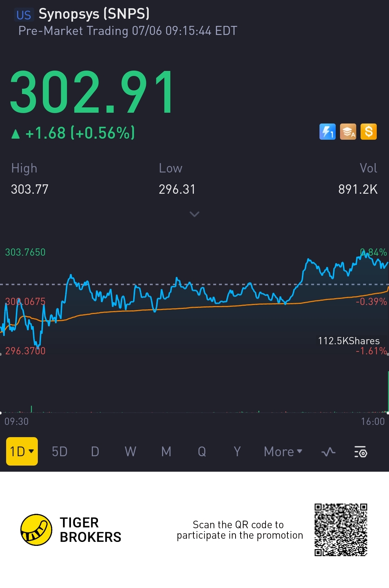The width and height of the screenshot is (389, 588).
Task: Tap the 16:00 time axis label
Action: point(373,421)
